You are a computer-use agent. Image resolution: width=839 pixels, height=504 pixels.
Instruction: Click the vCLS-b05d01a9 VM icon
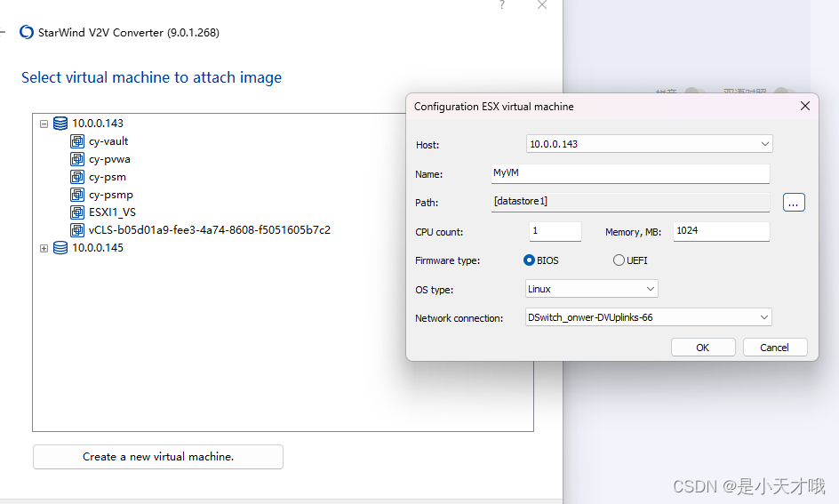77,230
